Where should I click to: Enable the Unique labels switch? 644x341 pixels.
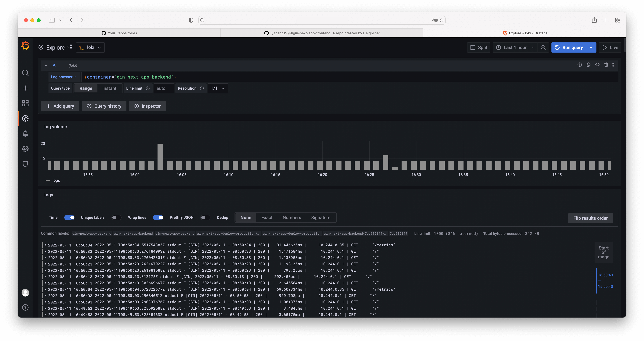tap(116, 217)
